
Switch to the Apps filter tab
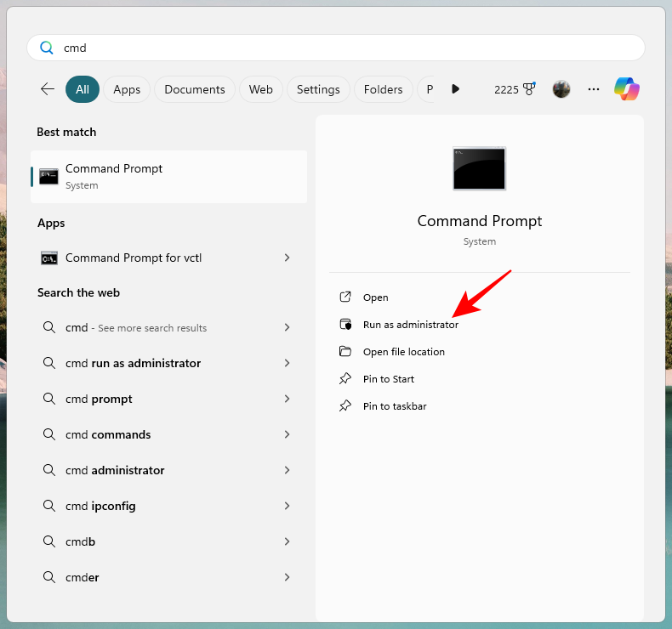click(127, 89)
